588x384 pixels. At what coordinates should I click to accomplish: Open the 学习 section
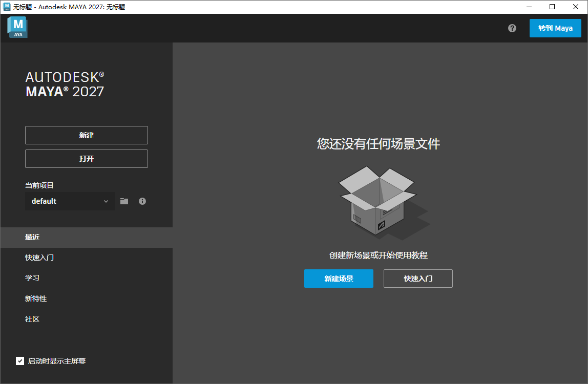pos(32,278)
